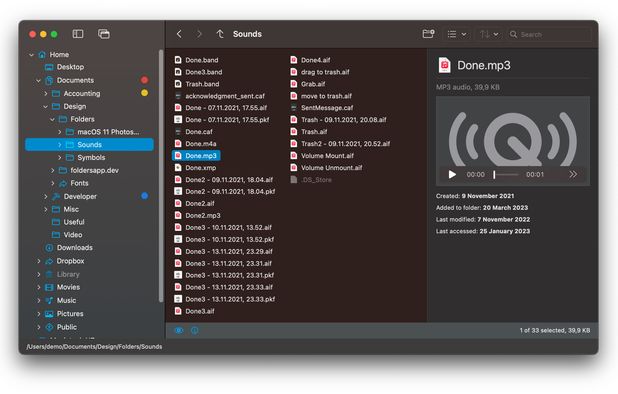Select the acknowledgment_sent.caf file icon
The height and width of the screenshot is (394, 618).
[x=178, y=96]
